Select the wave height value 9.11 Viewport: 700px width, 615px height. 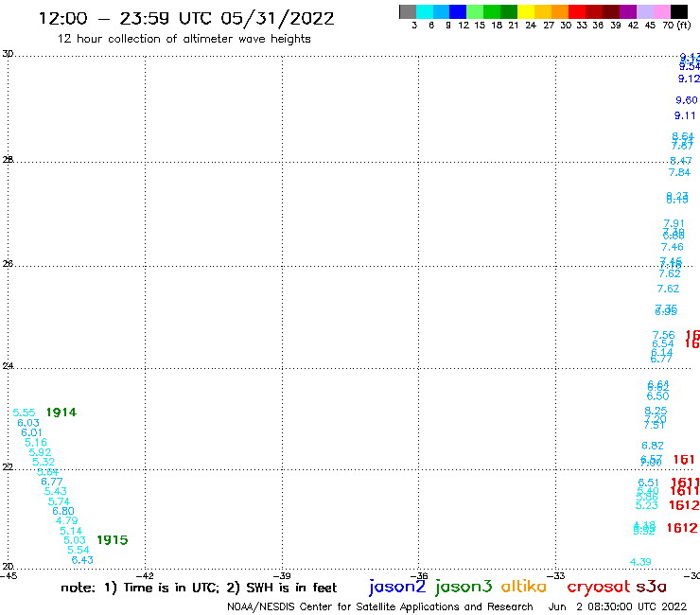tap(685, 115)
